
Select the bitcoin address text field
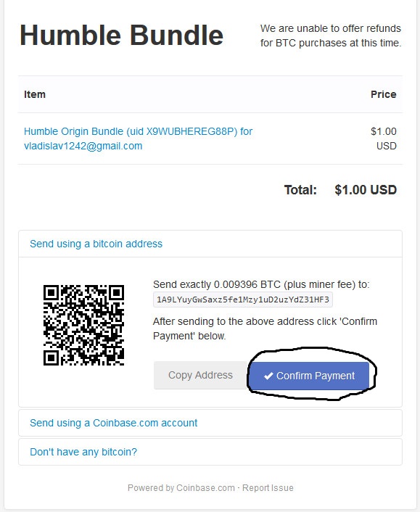tap(243, 300)
